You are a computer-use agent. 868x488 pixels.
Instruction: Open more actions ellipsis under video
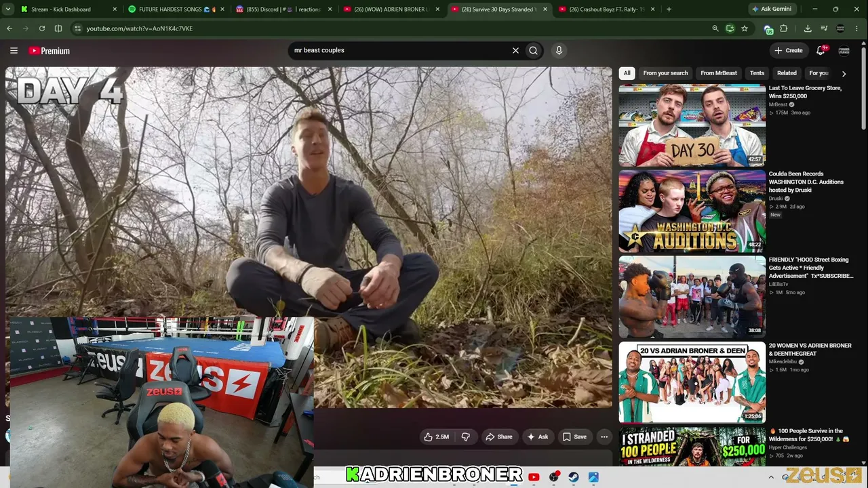(604, 437)
